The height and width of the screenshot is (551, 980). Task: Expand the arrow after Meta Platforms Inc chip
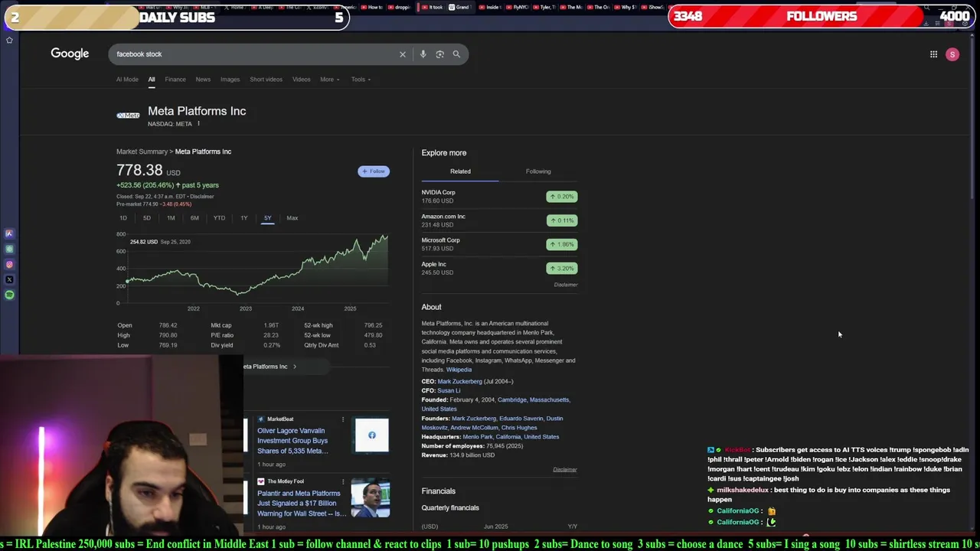(295, 367)
